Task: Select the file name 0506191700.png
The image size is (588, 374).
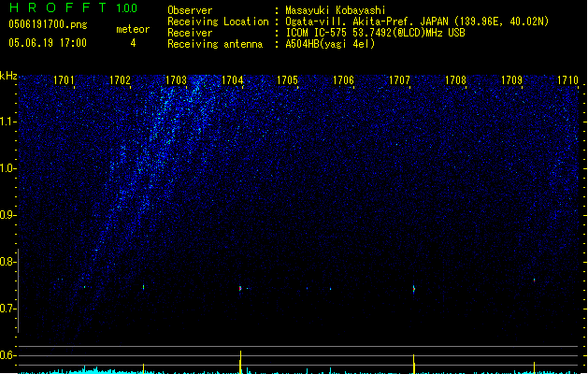Action: [48, 24]
